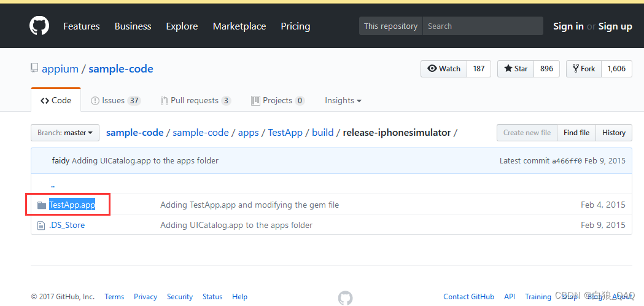Open Features in the top navigation
This screenshot has width=644, height=306.
coord(81,26)
